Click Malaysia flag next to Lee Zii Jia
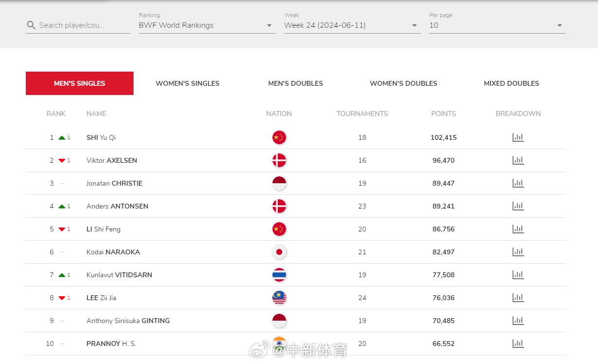Screen dimensions: 598x364 279,298
